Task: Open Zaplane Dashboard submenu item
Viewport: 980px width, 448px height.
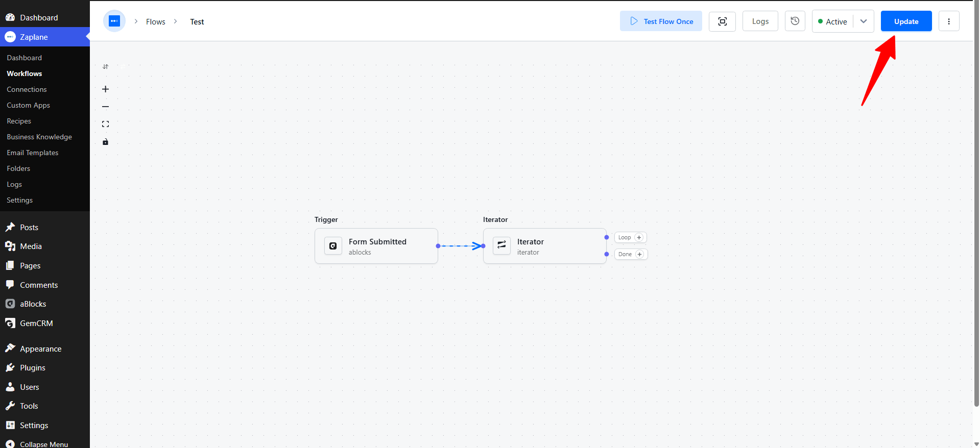Action: 45,58
